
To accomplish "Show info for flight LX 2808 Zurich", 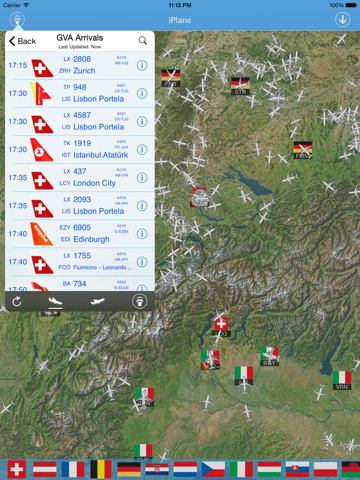I will [x=142, y=65].
